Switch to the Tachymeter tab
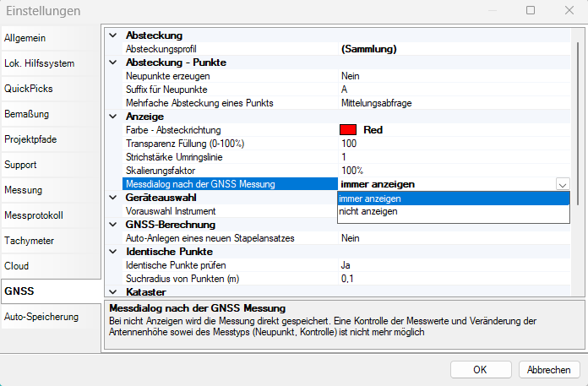The height and width of the screenshot is (386, 588). click(30, 241)
